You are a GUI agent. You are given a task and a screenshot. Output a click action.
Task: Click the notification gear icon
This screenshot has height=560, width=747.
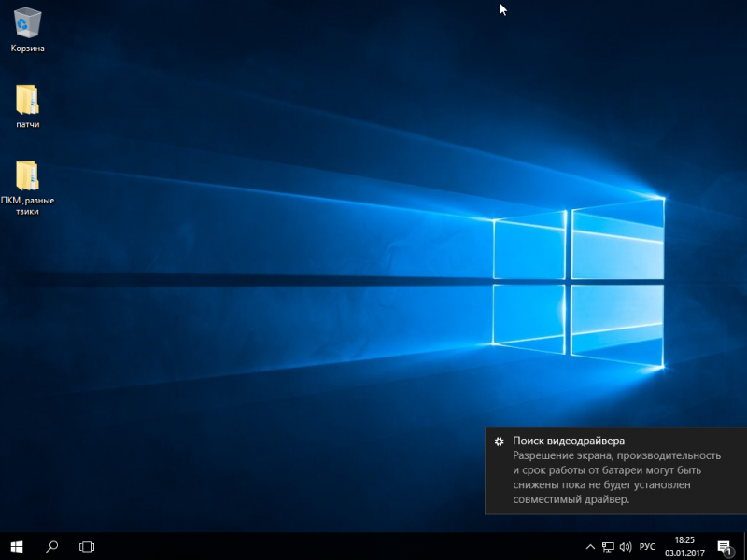499,441
